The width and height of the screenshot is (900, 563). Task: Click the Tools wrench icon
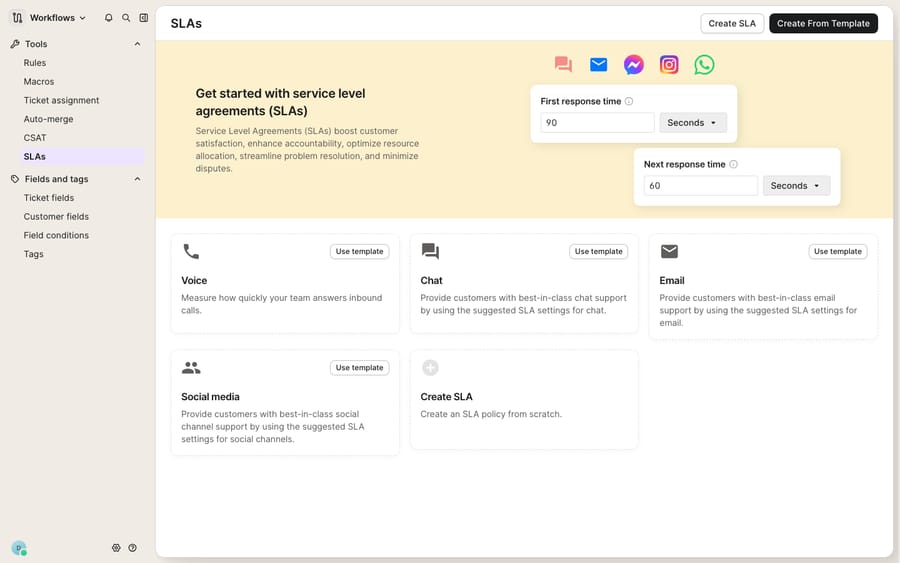coord(15,44)
